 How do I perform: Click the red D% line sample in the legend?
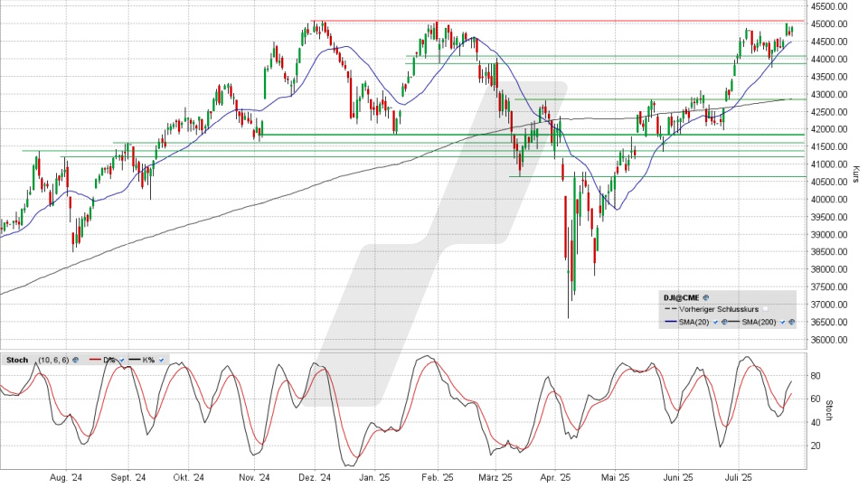(95, 359)
